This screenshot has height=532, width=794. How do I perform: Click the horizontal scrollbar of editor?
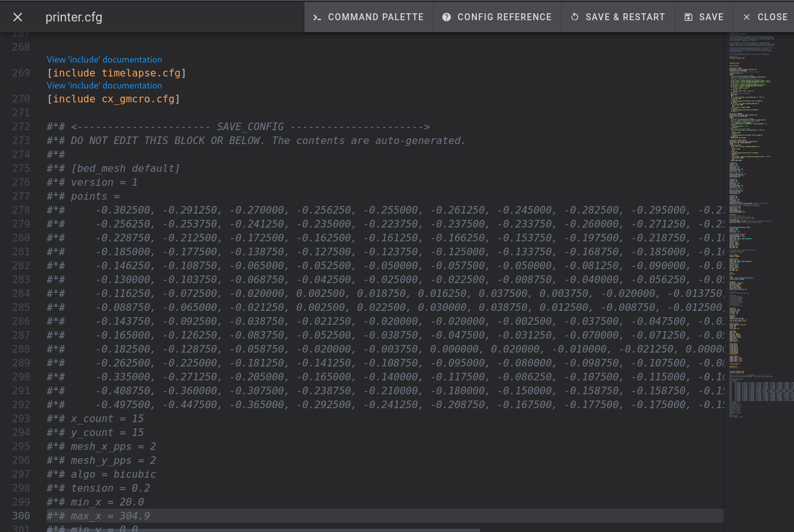click(265, 530)
